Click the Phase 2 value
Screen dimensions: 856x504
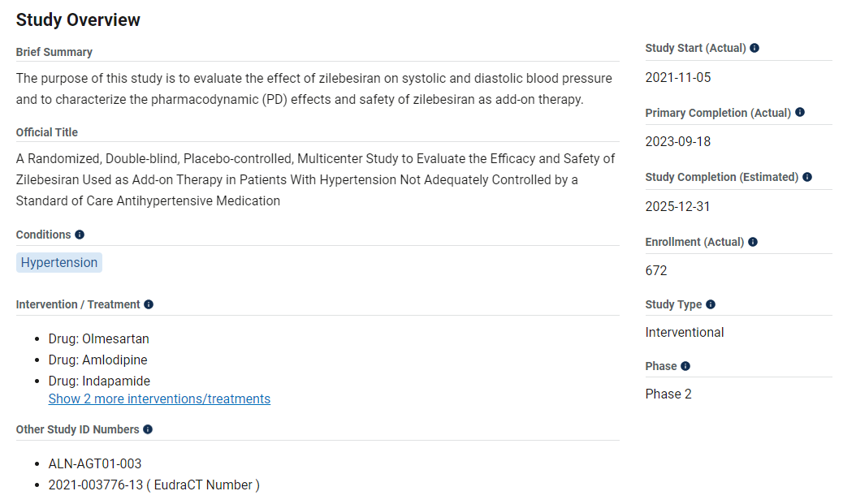coord(668,394)
